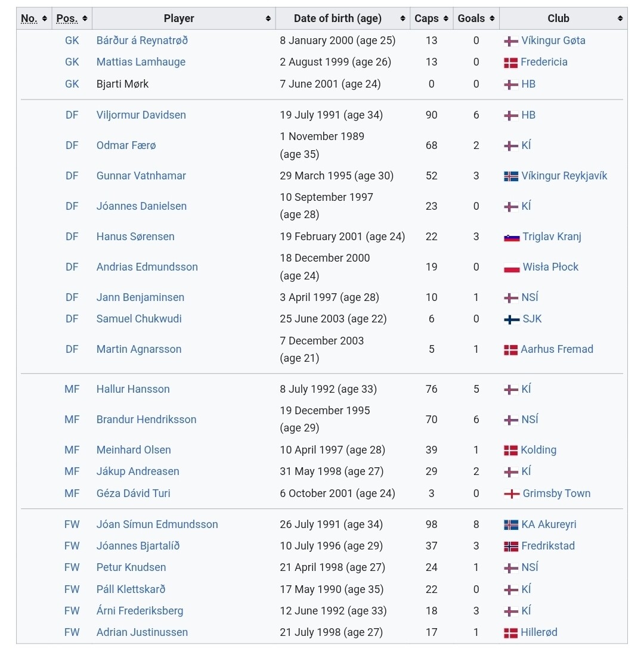644x652 pixels.
Task: Open Jóan Símun Edmundsson player page
Action: [x=157, y=524]
